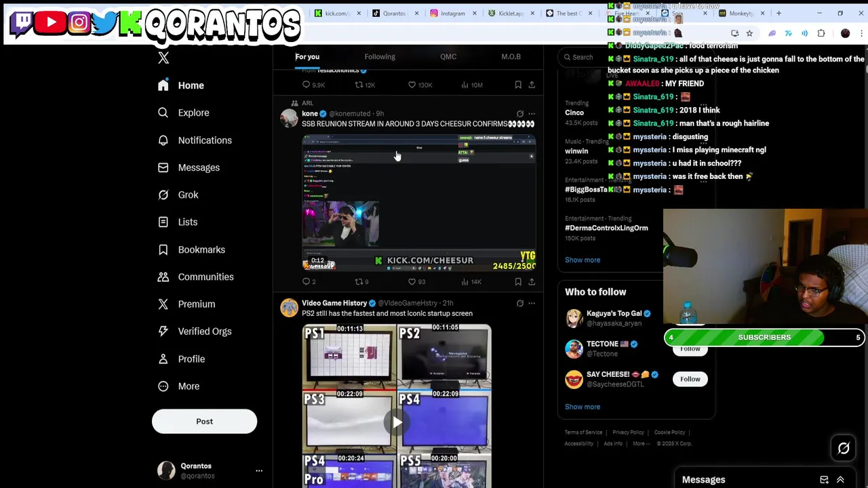Click the Profile person icon
Viewport: 868px width, 488px height.
tap(163, 359)
